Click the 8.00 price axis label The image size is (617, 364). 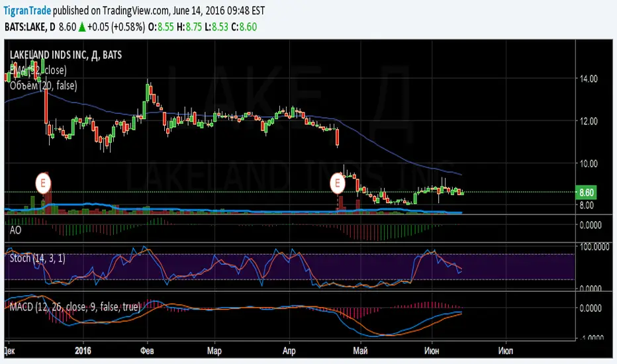coord(586,205)
